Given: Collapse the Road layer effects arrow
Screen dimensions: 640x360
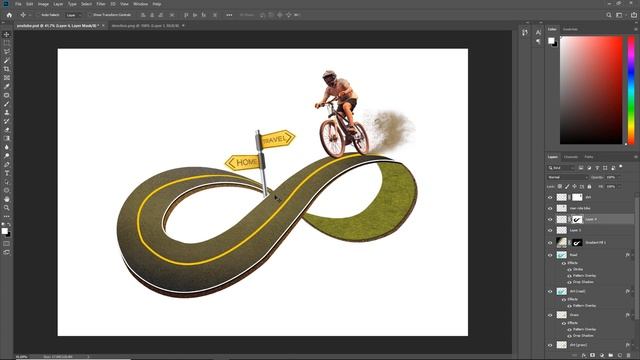Looking at the screenshot, I should [633, 255].
